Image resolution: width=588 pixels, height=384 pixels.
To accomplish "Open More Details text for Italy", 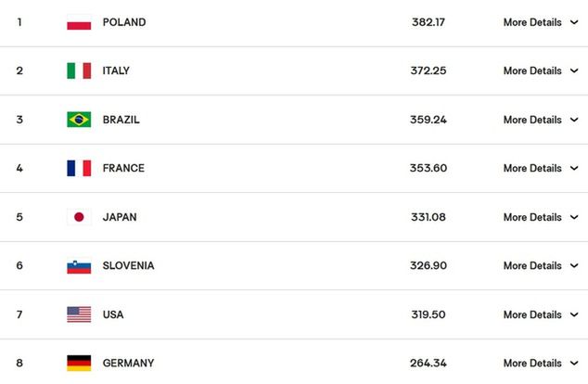I will click(x=532, y=70).
